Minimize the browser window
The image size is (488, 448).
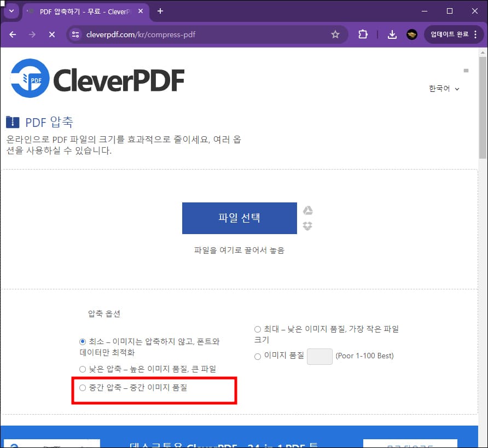coord(425,11)
